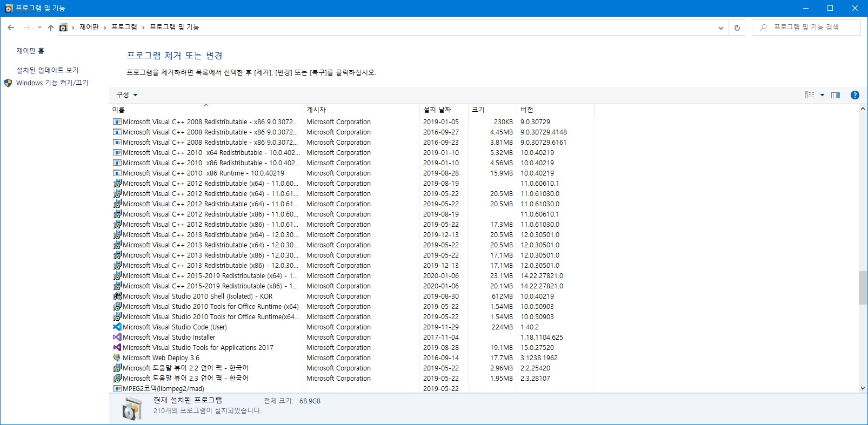
Task: Sort by 게시자 column header
Action: pyautogui.click(x=361, y=110)
